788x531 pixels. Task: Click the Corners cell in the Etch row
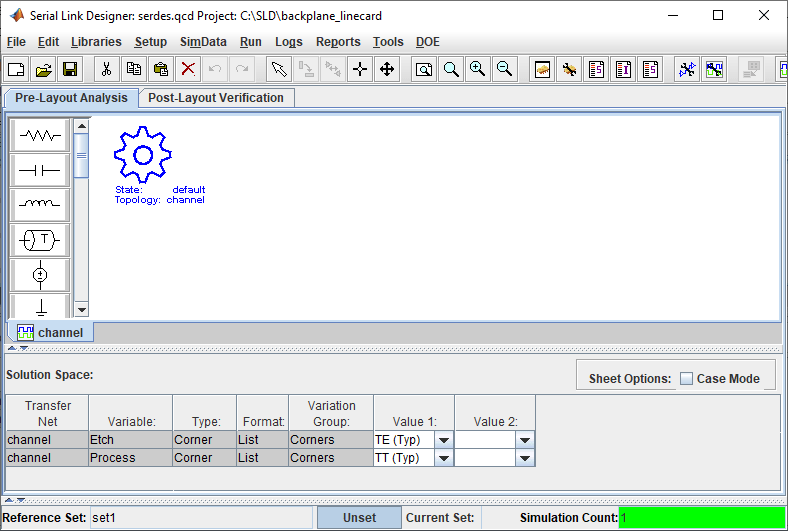point(331,440)
